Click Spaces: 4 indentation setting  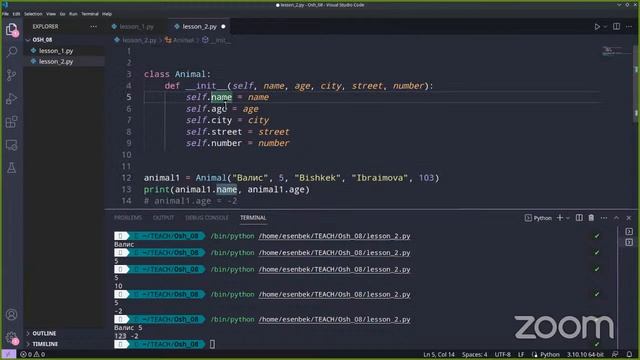(475, 354)
